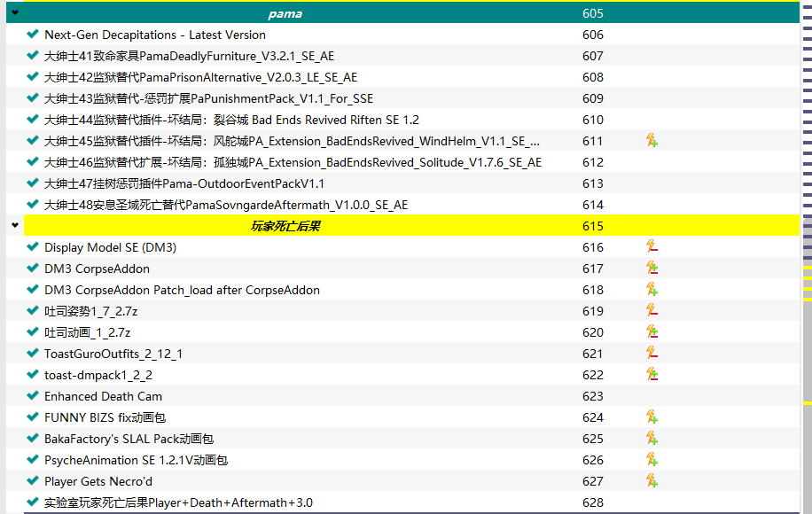
Task: Click the conflict icon for Player Gets Necro'd
Action: tap(652, 481)
